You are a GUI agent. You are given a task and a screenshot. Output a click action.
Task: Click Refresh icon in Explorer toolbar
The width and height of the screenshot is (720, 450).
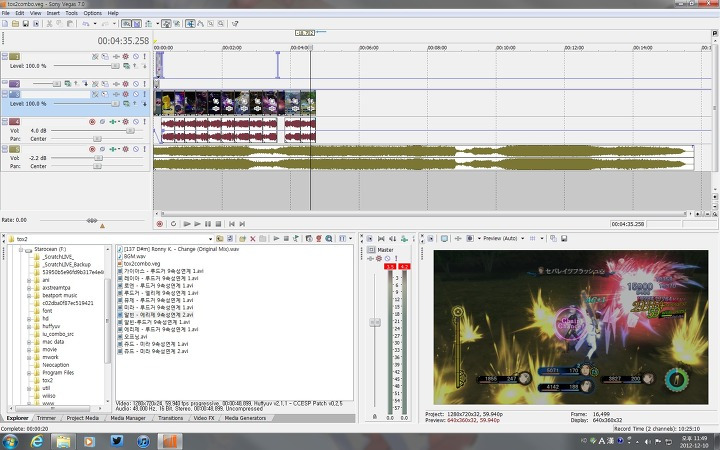pyautogui.click(x=230, y=239)
